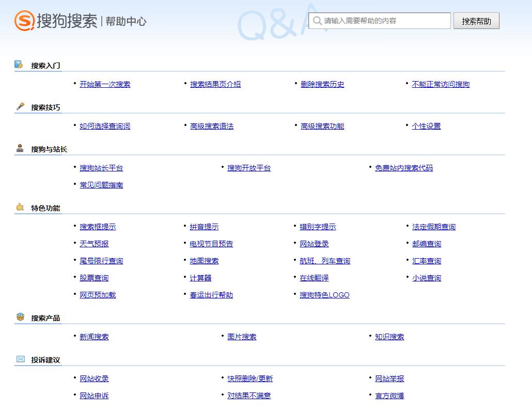Open the 图片搜索 link
Viewport: 532px width, 410px height.
coord(242,337)
